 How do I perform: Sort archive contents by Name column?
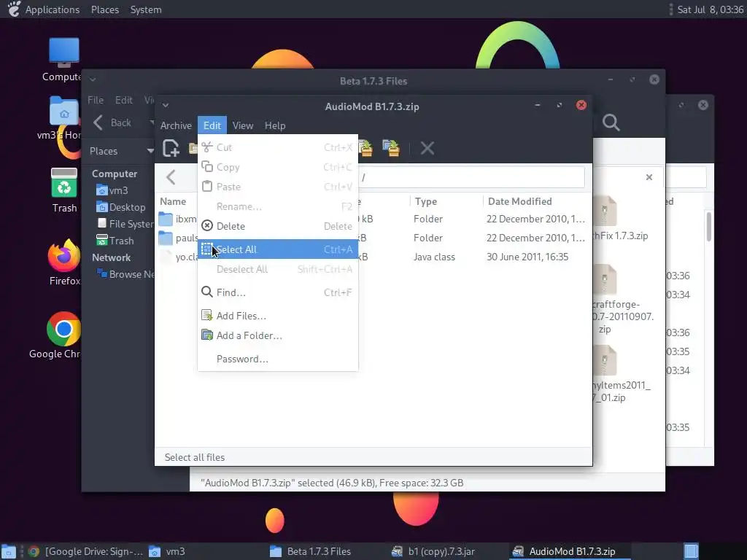(173, 201)
